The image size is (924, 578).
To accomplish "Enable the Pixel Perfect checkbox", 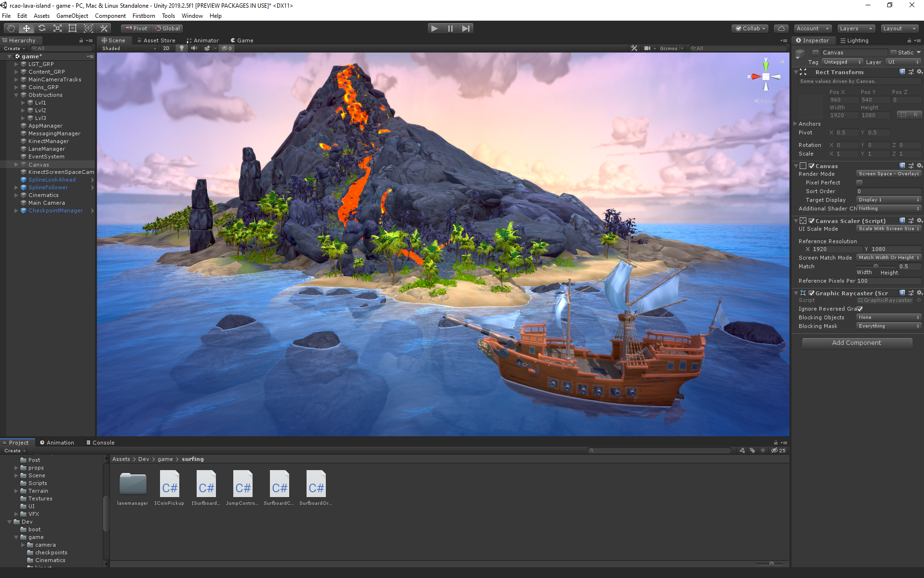I will click(x=859, y=183).
